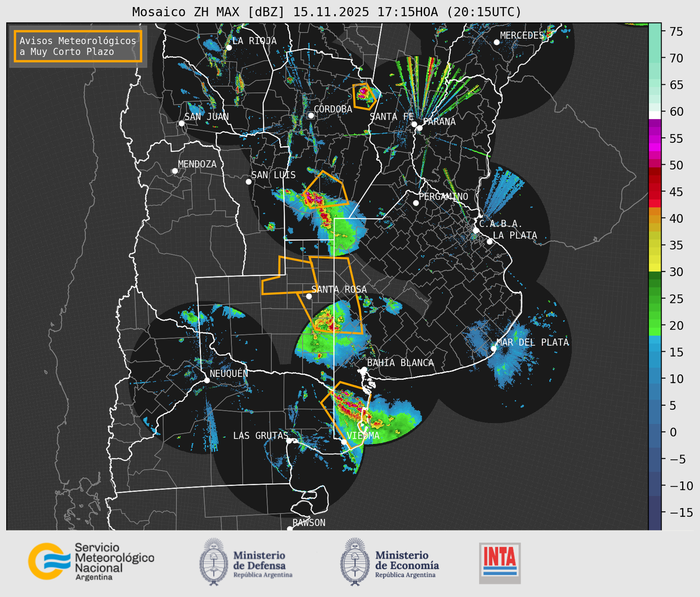Click the Mendoza city marker dot
Screen dimensions: 700x597
(175, 171)
